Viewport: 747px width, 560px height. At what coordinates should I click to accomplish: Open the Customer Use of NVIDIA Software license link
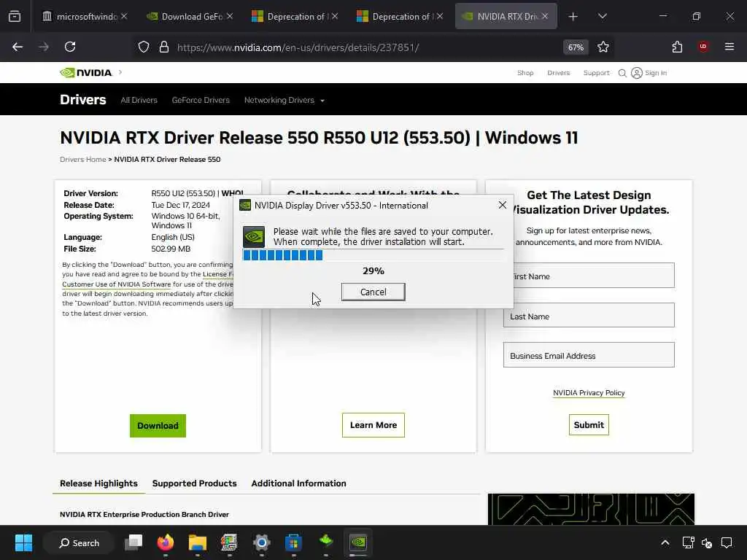116,284
